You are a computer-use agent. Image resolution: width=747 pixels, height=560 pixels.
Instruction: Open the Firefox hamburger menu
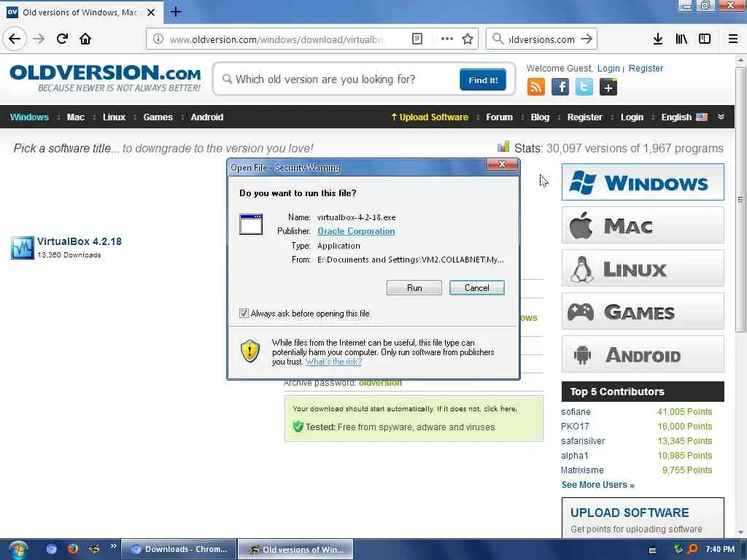[x=732, y=39]
